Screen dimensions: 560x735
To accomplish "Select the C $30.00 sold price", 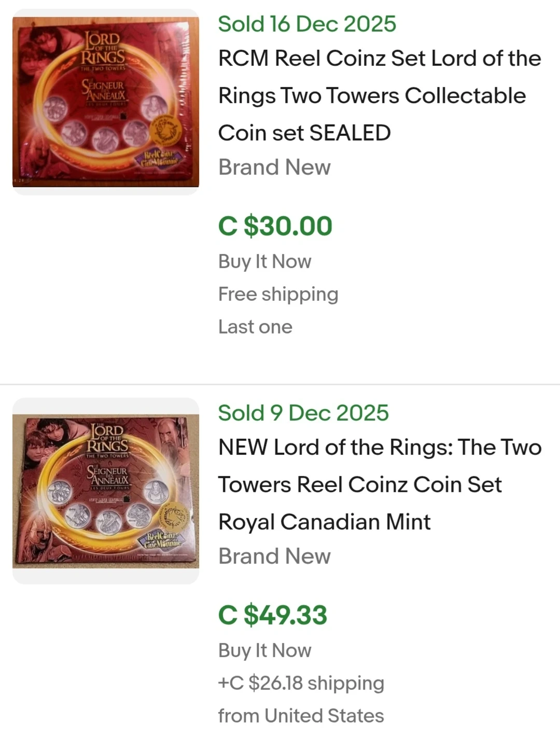I will [x=275, y=226].
